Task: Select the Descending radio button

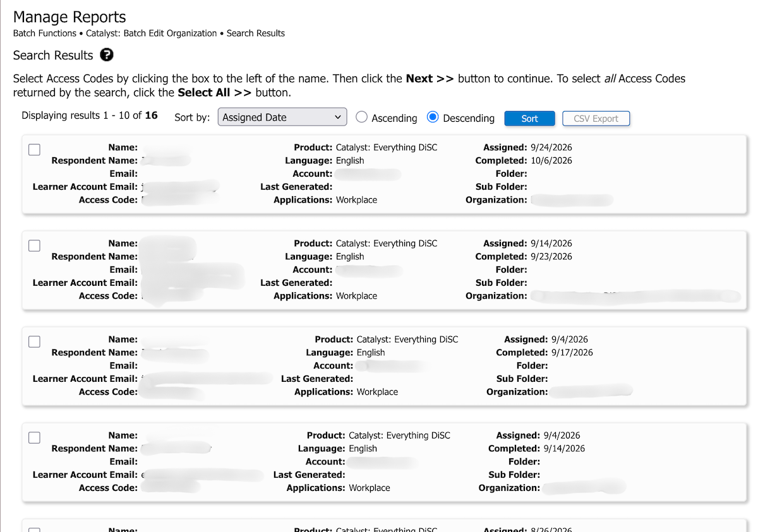Action: (x=433, y=117)
